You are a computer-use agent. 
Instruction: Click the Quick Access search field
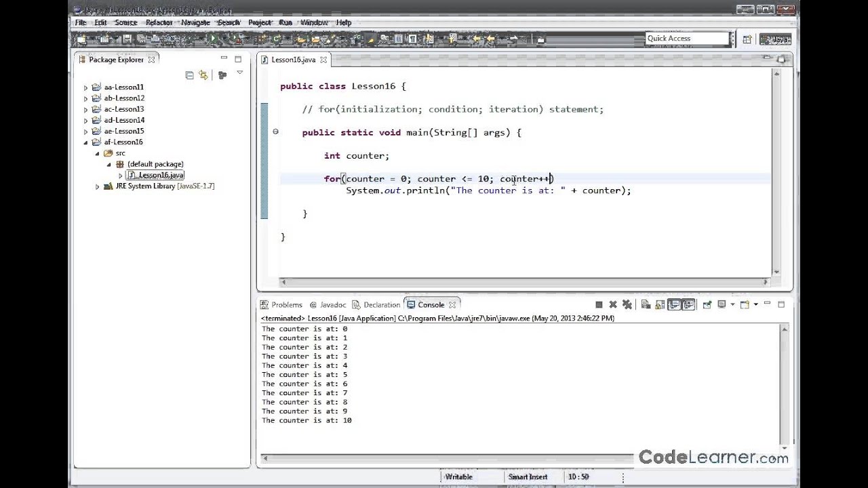tap(686, 39)
